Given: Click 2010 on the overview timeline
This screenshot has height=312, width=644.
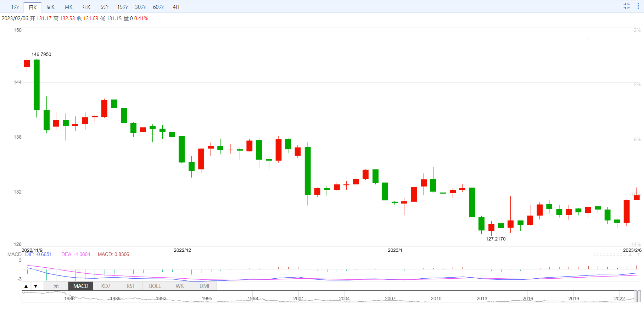Looking at the screenshot, I should [x=436, y=299].
